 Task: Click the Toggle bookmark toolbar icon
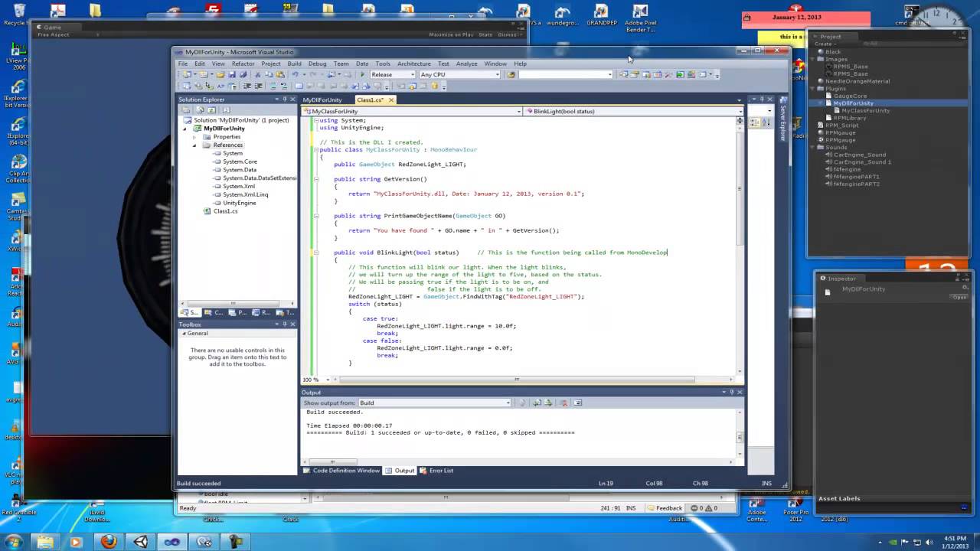pos(299,86)
